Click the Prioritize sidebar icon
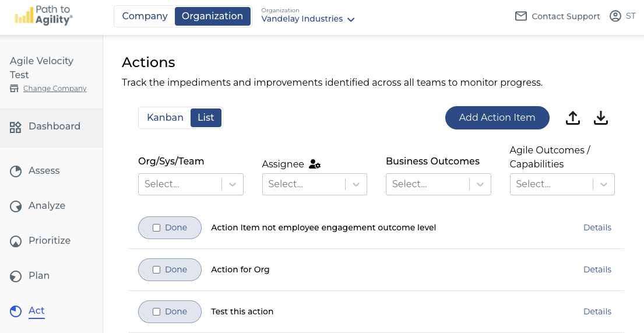 click(16, 241)
